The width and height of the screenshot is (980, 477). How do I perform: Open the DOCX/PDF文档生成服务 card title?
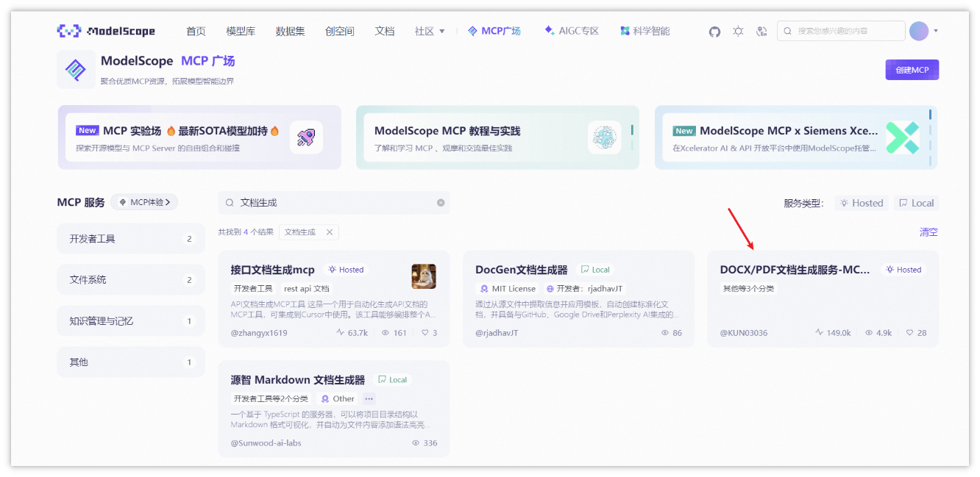(x=795, y=270)
